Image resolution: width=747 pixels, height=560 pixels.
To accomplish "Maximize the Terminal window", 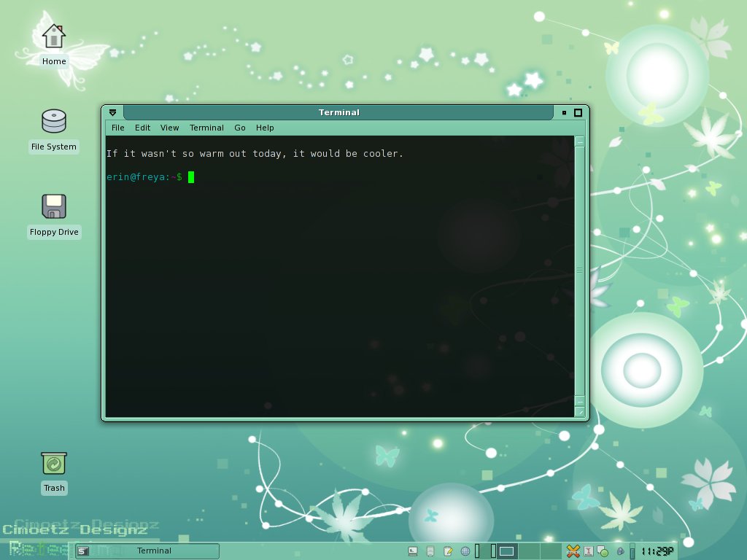I will click(x=578, y=113).
